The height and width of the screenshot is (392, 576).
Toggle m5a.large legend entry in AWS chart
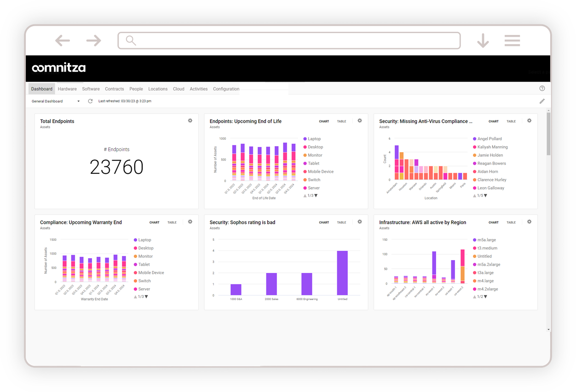[484, 240]
